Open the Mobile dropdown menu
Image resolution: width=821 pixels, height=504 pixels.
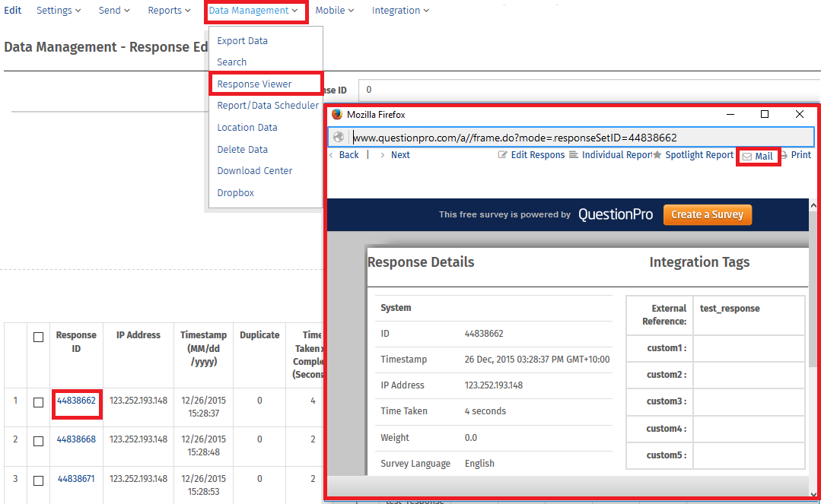click(335, 11)
